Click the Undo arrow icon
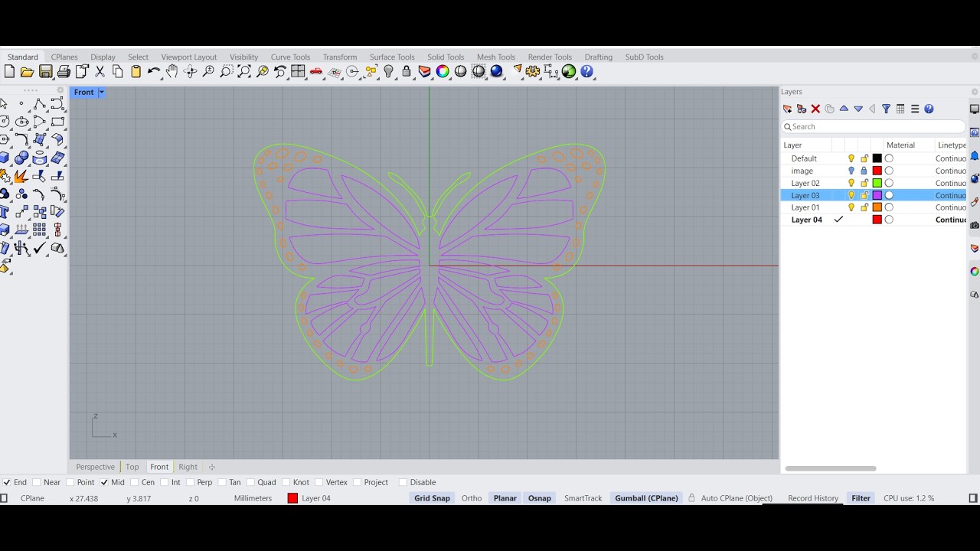 pyautogui.click(x=154, y=72)
